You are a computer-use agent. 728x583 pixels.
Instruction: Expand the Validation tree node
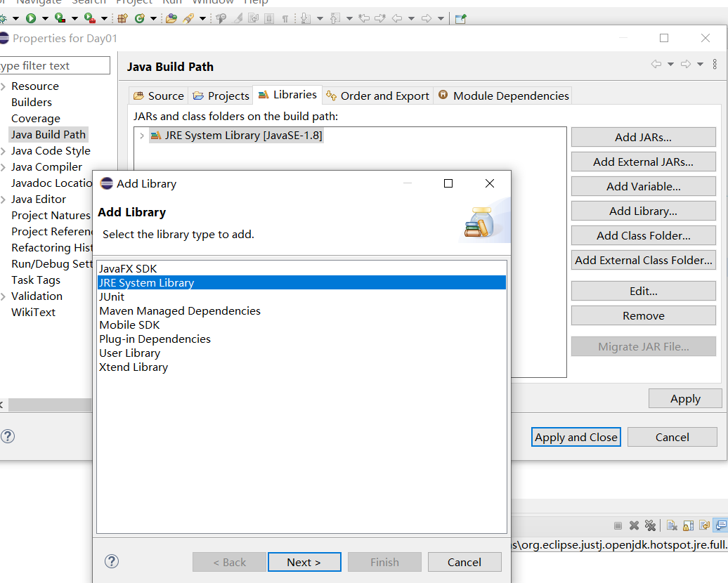(x=4, y=296)
